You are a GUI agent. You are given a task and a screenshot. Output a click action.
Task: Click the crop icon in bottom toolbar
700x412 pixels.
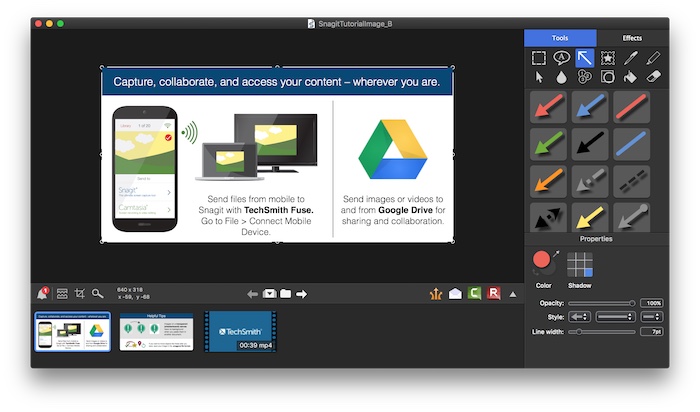pyautogui.click(x=80, y=293)
